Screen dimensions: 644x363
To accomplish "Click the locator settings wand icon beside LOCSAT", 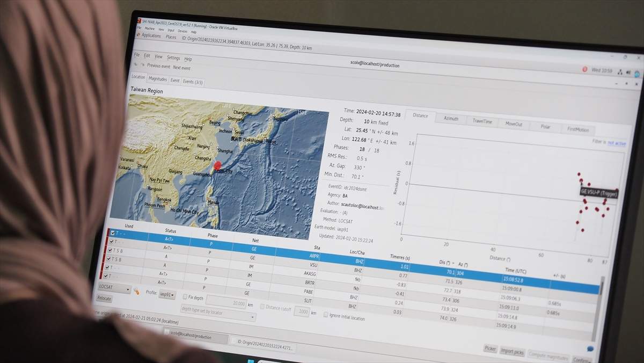I will (136, 291).
